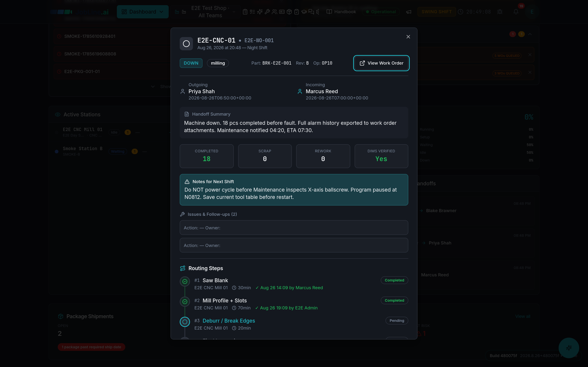Open the Dashboard dropdown menu
This screenshot has width=588, height=367.
click(143, 12)
